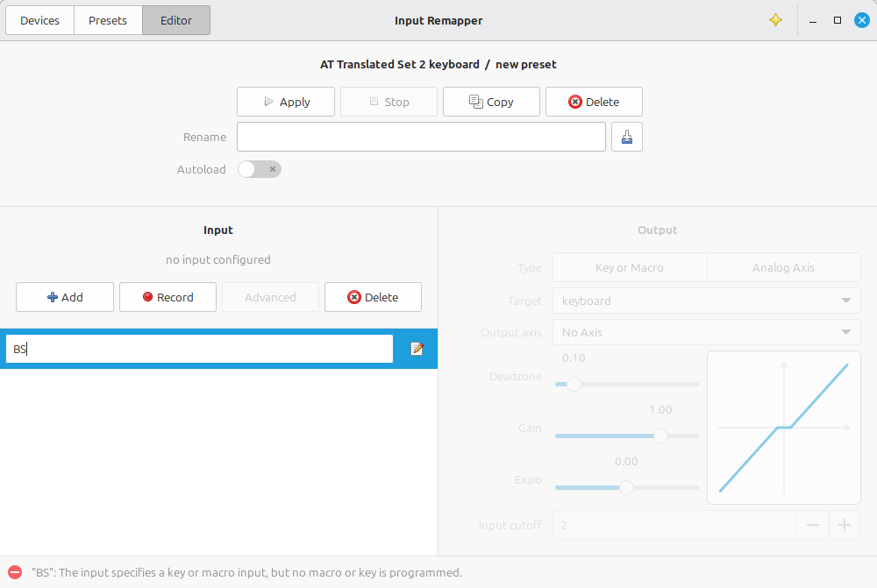This screenshot has height=588, width=877.
Task: Delete the input using Input section Delete
Action: point(373,297)
